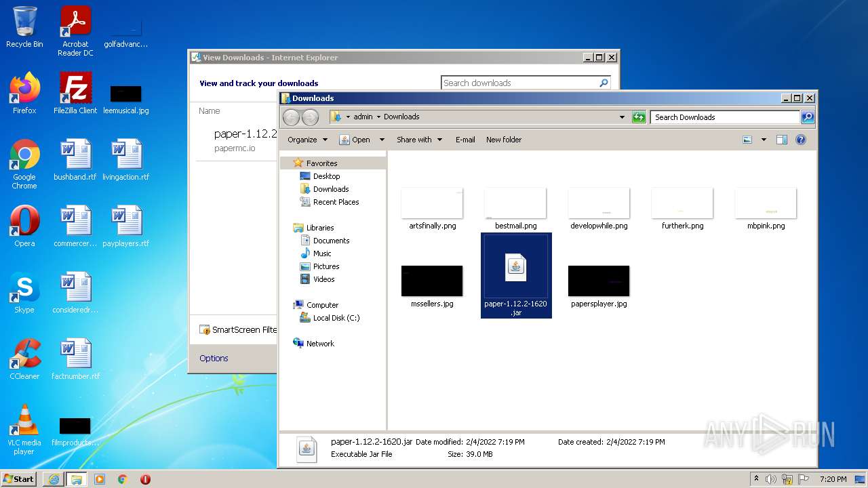Screen dimensions: 868x488
Task: Open Google Chrome desktop shortcut
Action: pos(24,164)
